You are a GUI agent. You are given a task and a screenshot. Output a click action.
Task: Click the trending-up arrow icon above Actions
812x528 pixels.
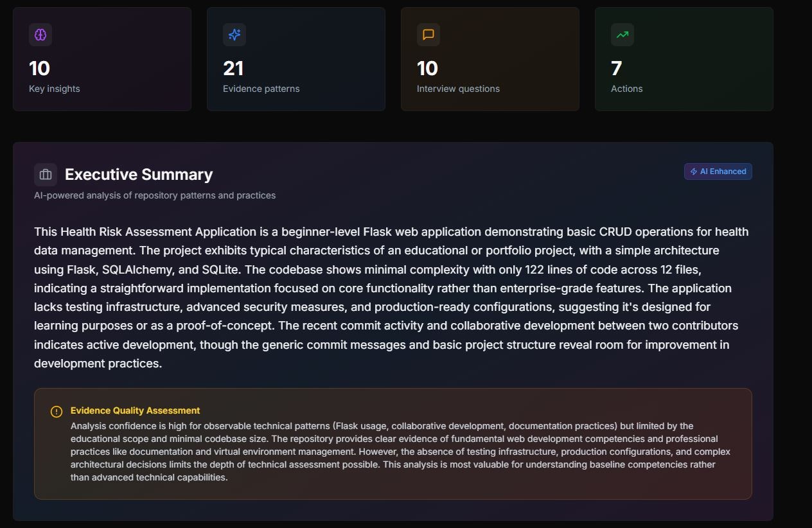[x=622, y=35]
